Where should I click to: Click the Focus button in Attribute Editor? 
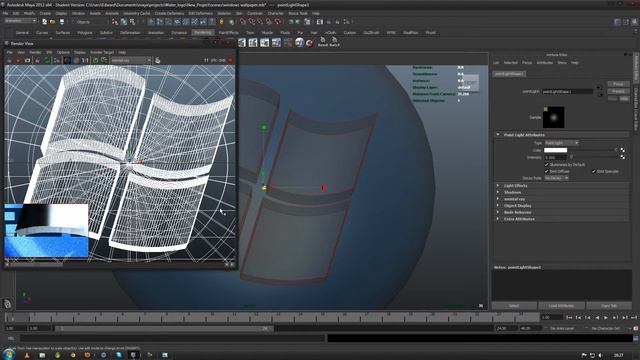click(618, 84)
